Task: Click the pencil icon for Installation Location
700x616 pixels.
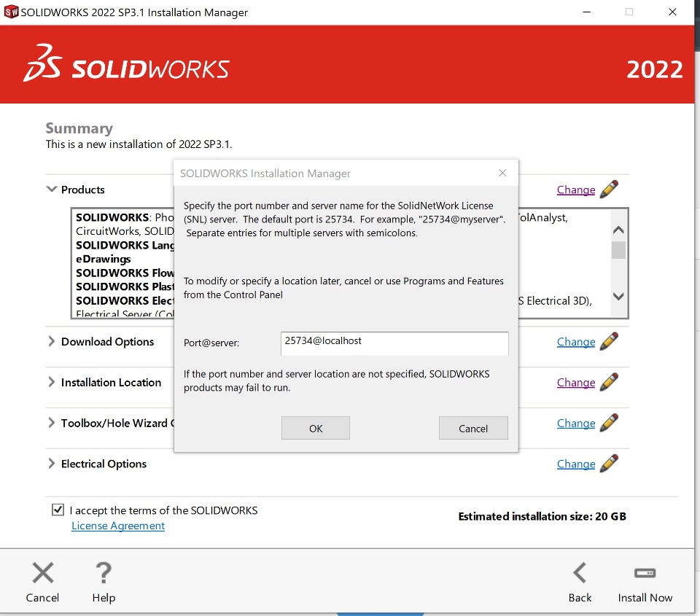Action: (x=609, y=382)
